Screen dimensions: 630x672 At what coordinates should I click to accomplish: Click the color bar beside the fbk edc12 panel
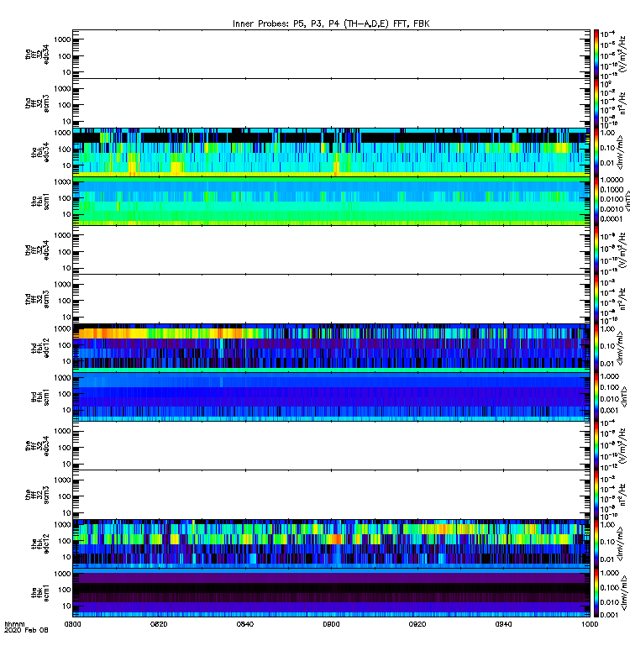596,543
